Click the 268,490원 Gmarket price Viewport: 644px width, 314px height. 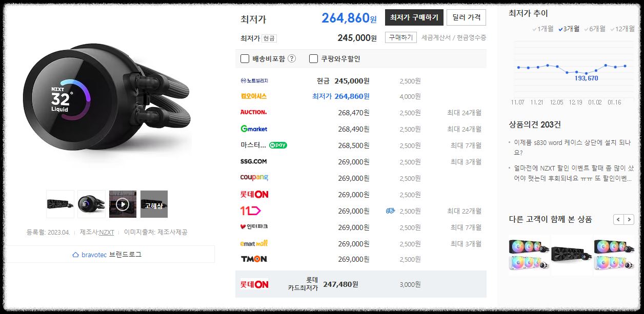coord(354,129)
